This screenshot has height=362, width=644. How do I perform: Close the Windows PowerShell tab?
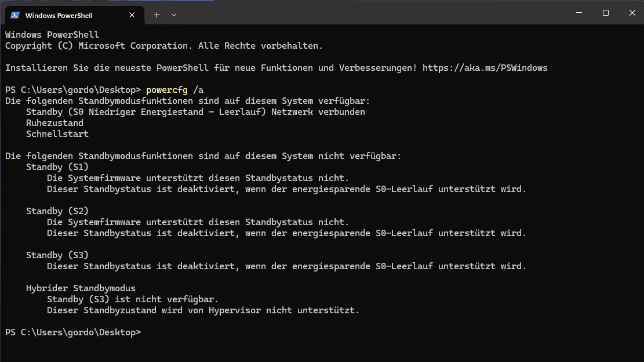(133, 15)
